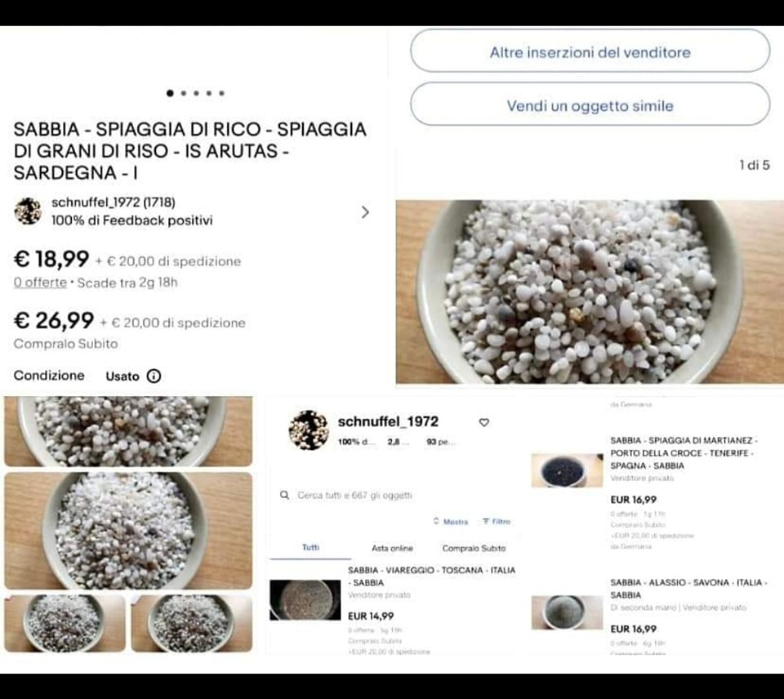
Task: Click schnuffel_1972 store profile picture
Action: pos(309,430)
